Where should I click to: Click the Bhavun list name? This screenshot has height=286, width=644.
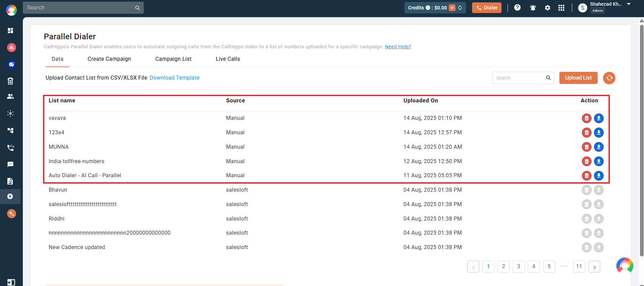click(58, 190)
